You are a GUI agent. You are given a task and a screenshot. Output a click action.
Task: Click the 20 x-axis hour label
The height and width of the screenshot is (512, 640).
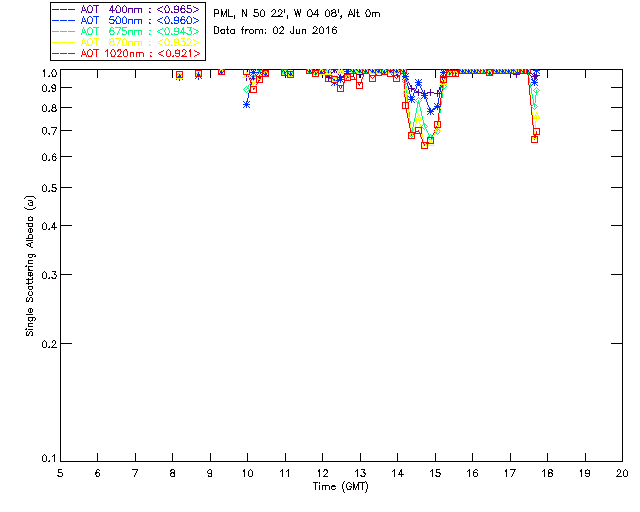click(x=622, y=473)
